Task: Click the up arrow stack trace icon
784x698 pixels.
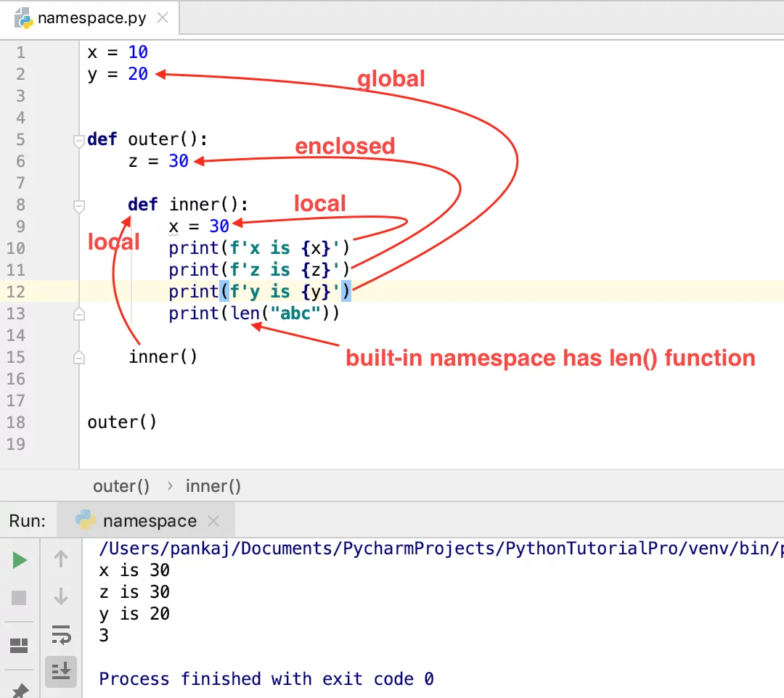Action: pyautogui.click(x=61, y=559)
